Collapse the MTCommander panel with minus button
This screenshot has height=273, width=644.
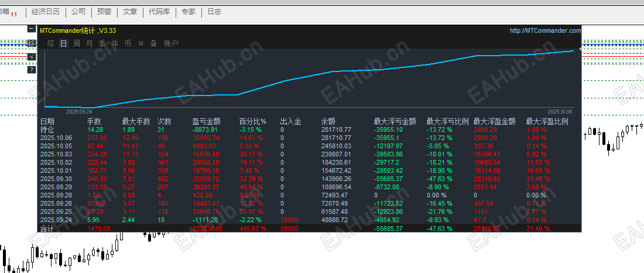pos(31,29)
